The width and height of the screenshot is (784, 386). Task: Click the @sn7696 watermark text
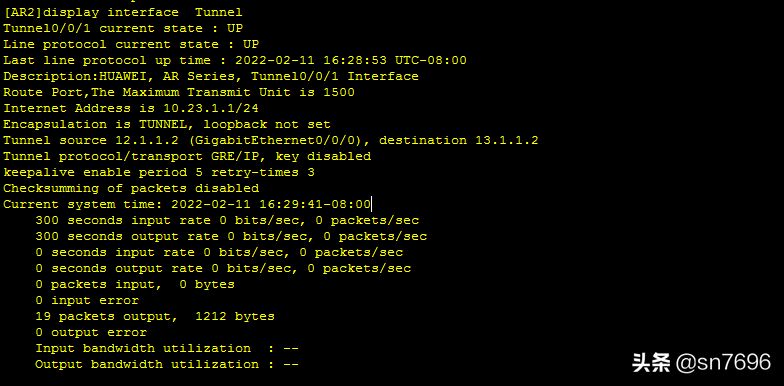click(723, 362)
